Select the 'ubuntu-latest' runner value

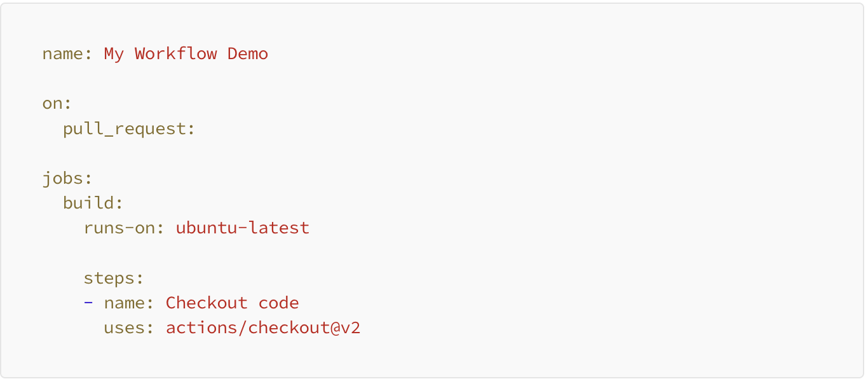point(243,228)
